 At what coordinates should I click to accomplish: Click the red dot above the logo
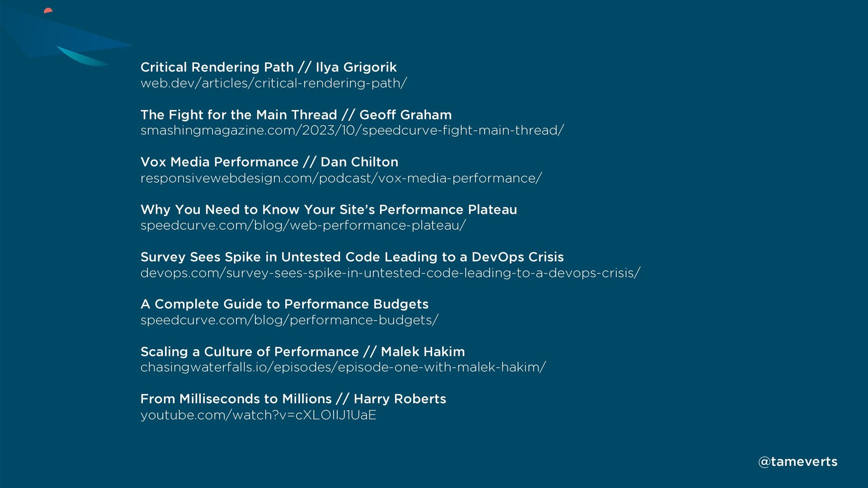[x=48, y=10]
